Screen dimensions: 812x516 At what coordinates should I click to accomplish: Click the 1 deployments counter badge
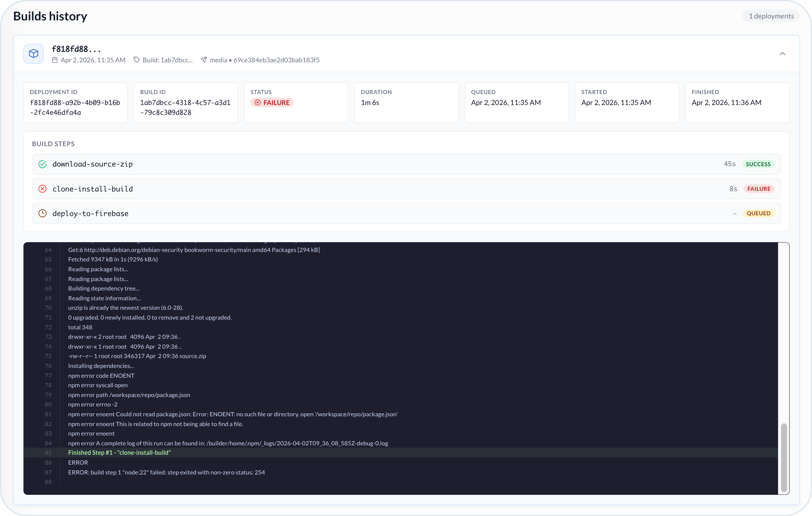[771, 16]
